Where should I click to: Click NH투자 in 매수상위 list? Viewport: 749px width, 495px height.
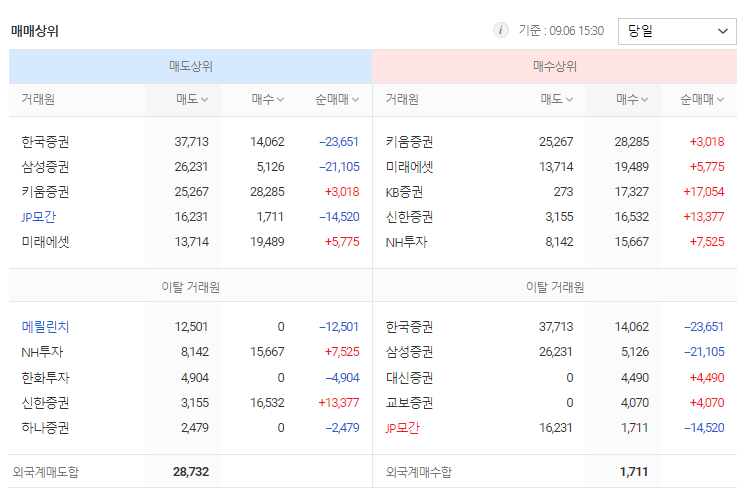pyautogui.click(x=407, y=242)
